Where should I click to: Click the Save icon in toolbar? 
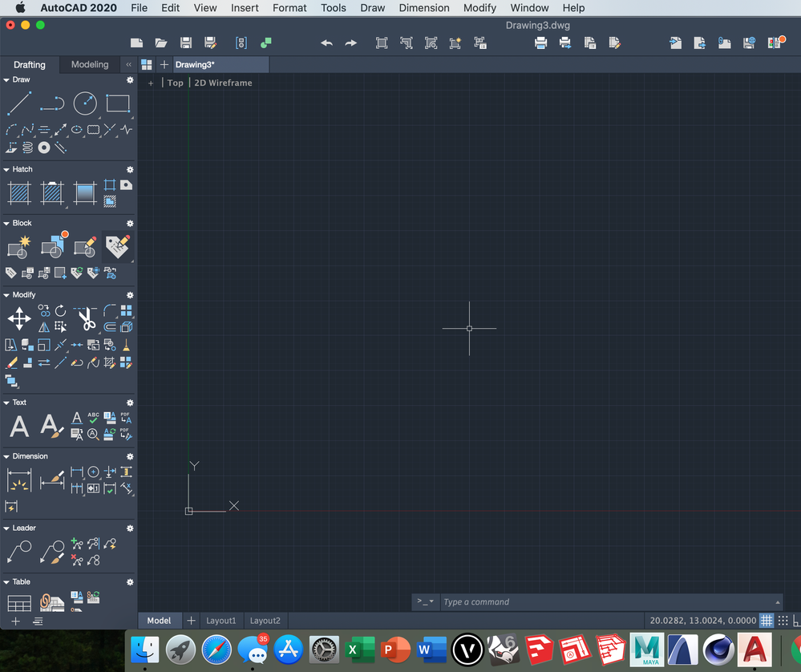point(186,43)
